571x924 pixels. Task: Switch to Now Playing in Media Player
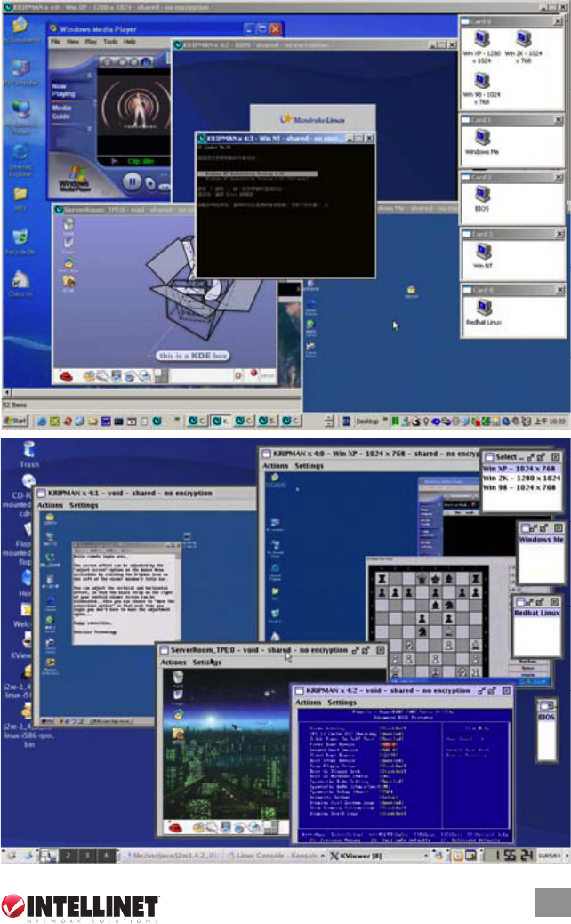tap(63, 90)
